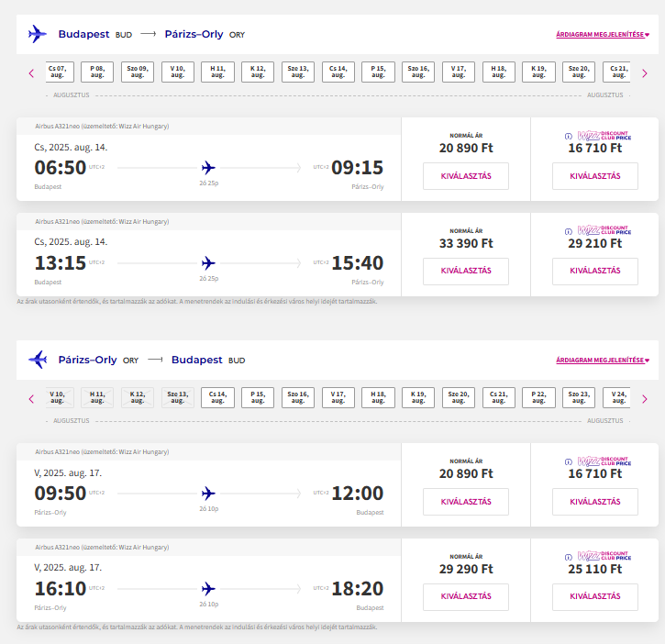The height and width of the screenshot is (644, 665).
Task: Select outbound date Cs 14, aug.
Action: pos(338,72)
